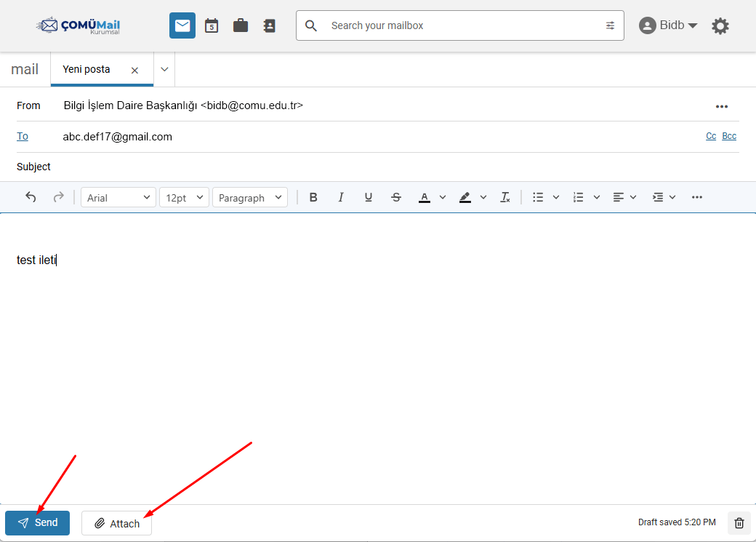Send the email
This screenshot has width=756, height=542.
pos(38,522)
